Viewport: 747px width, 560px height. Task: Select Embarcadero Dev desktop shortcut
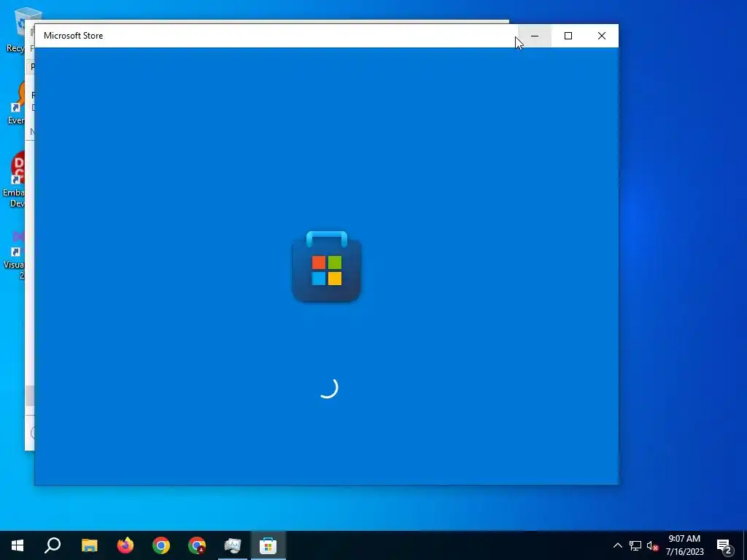pyautogui.click(x=15, y=180)
